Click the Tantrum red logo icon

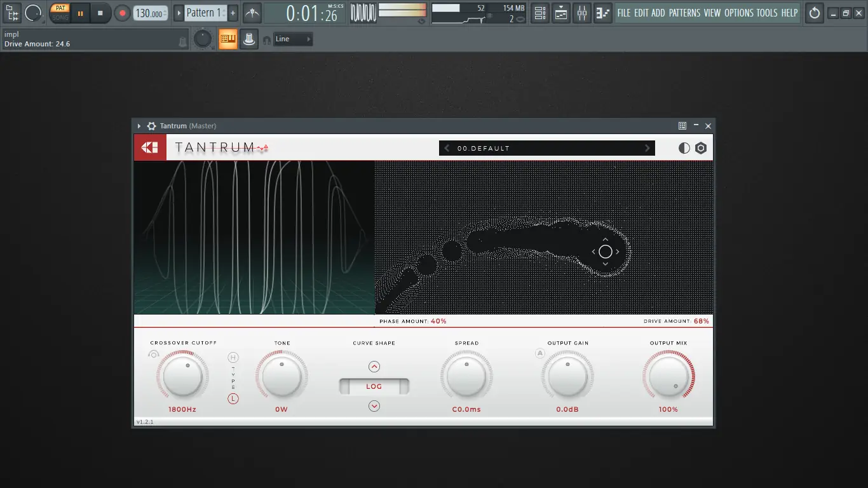tap(150, 147)
